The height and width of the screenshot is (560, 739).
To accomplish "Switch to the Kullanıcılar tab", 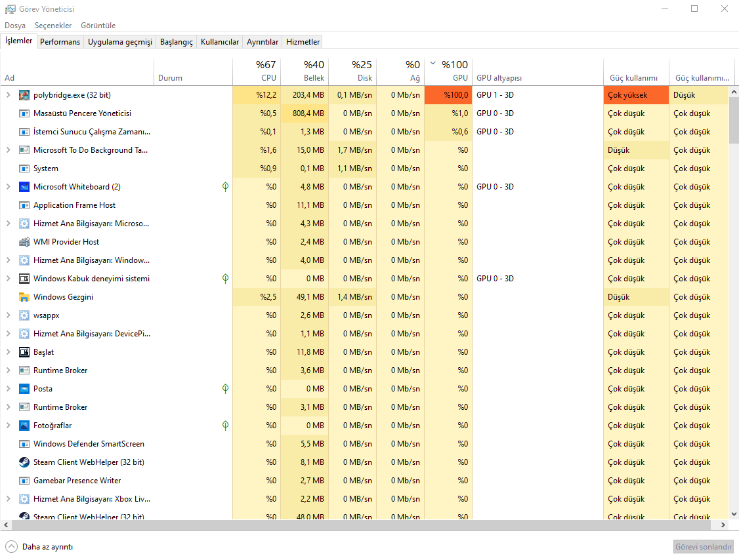I will click(220, 42).
